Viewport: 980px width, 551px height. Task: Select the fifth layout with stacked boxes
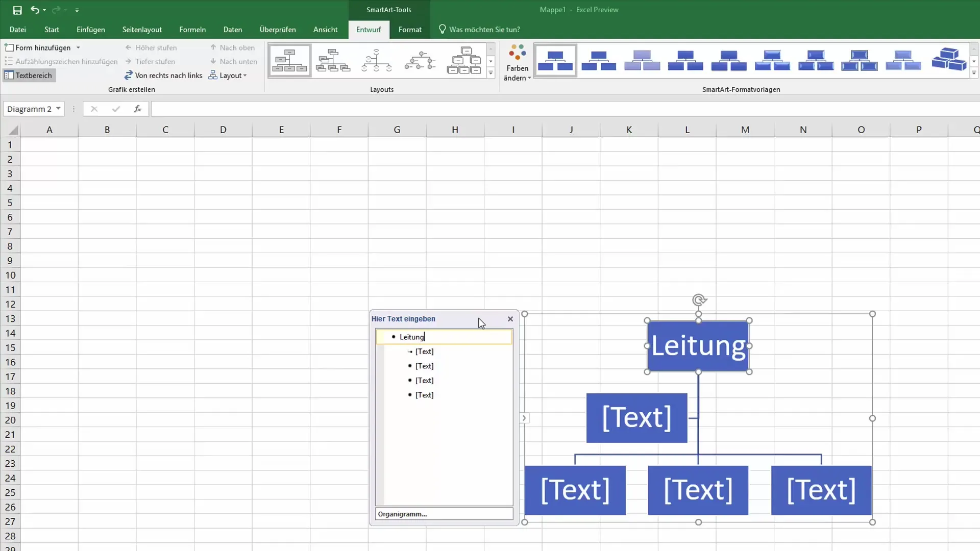tap(464, 61)
